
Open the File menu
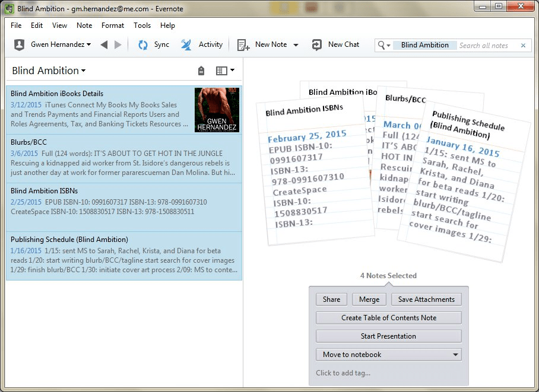click(16, 26)
